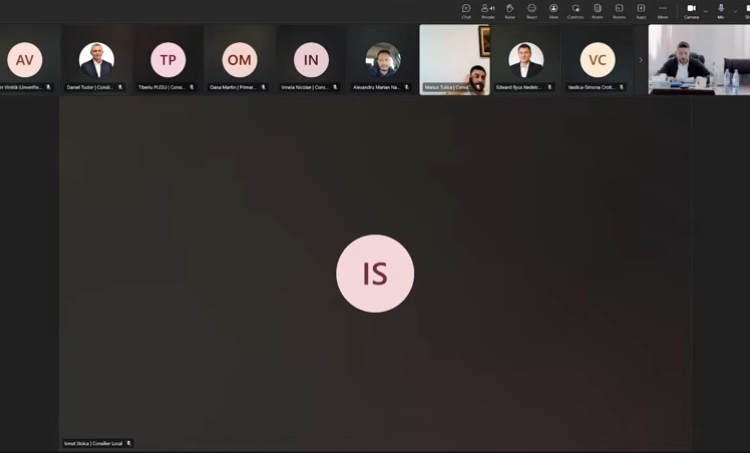Expand the Mic options dropdown arrow
This screenshot has height=453, width=750.
tap(734, 10)
